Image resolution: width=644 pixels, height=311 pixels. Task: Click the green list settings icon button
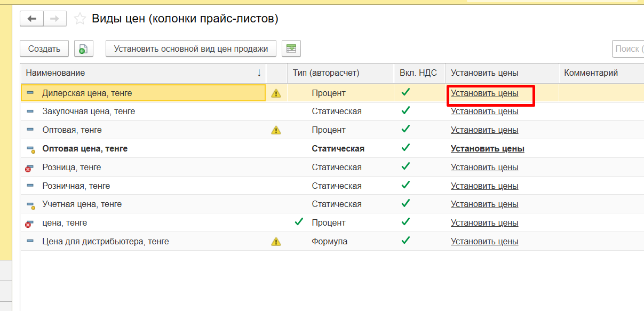pyautogui.click(x=291, y=49)
